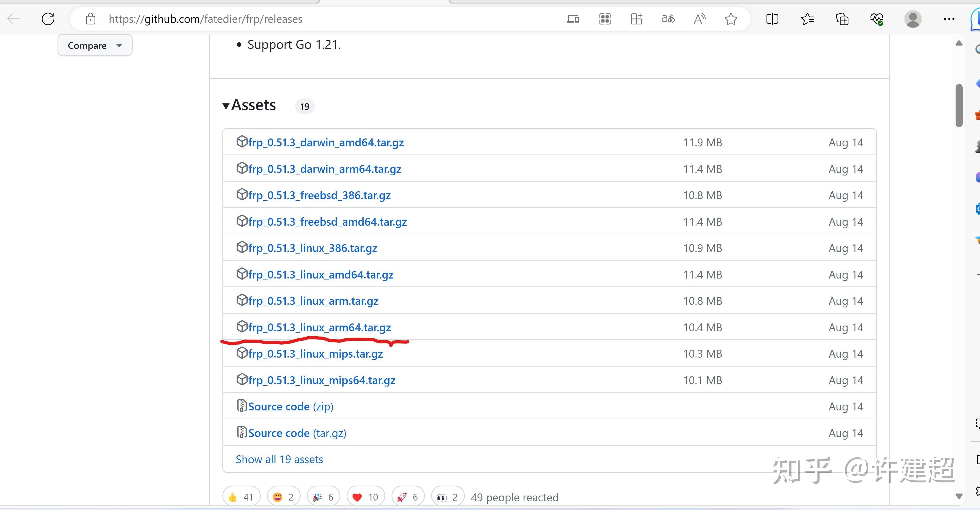The image size is (980, 510).
Task: Click the browser refresh icon
Action: (48, 19)
